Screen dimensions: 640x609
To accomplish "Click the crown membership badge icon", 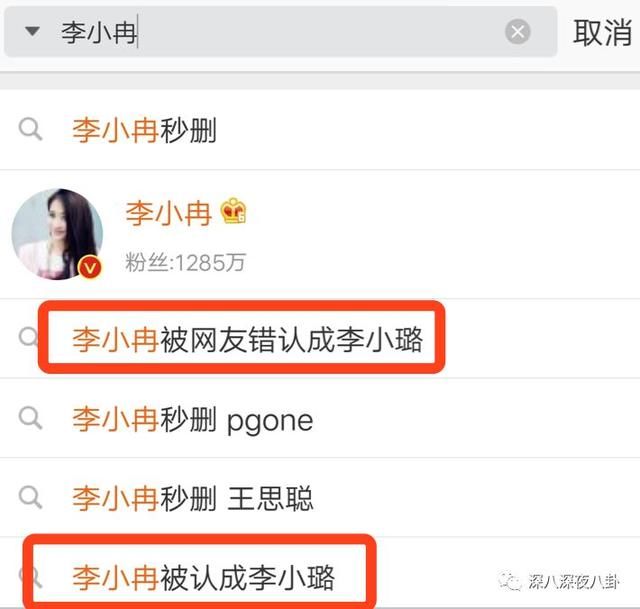I will 233,211.
